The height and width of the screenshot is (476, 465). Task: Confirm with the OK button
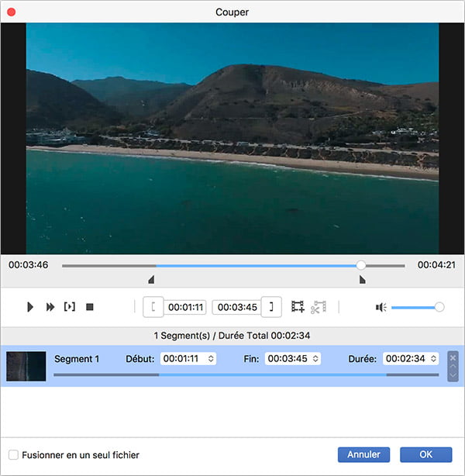point(425,455)
